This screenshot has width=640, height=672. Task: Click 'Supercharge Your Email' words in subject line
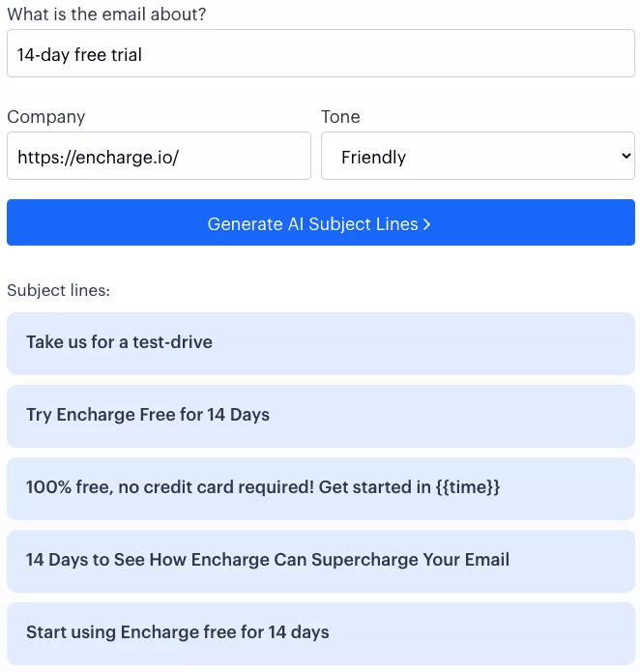click(x=410, y=560)
